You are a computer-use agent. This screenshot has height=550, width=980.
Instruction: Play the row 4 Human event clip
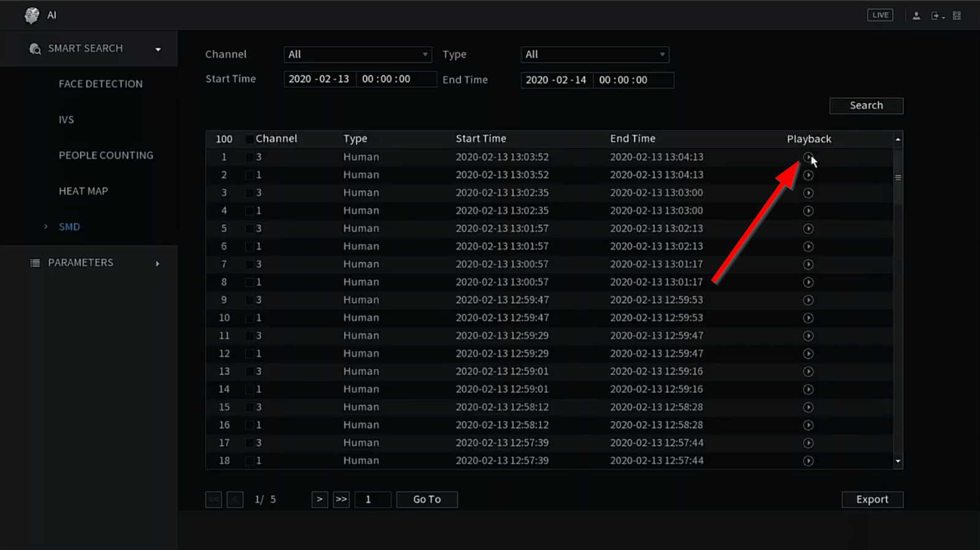[808, 211]
